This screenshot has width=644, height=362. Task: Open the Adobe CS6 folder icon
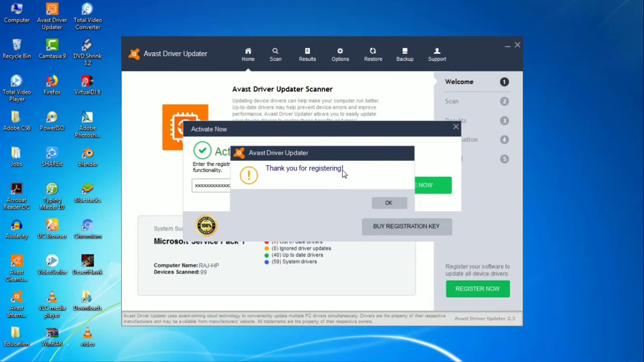tap(17, 121)
